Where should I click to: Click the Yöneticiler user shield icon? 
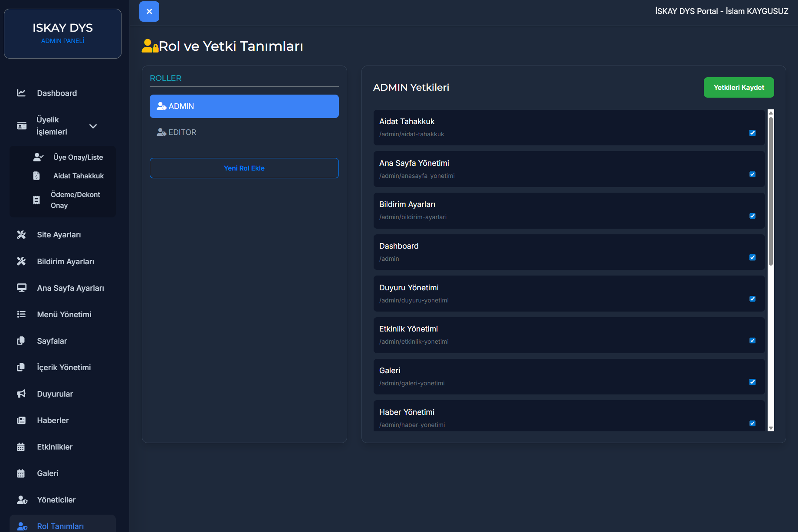pos(22,500)
